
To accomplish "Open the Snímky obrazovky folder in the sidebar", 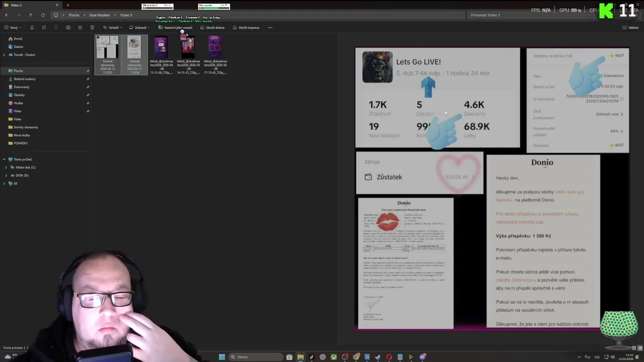I will [x=26, y=127].
